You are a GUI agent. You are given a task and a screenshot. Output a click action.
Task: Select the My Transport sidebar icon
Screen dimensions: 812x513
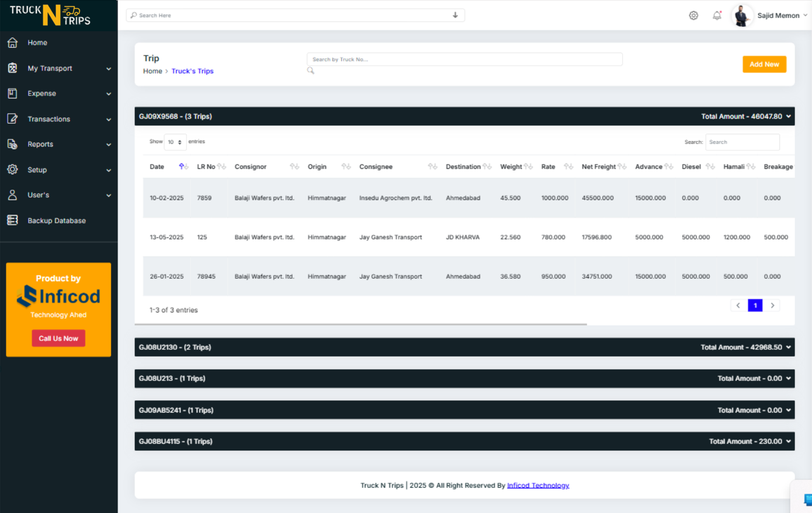tap(12, 68)
